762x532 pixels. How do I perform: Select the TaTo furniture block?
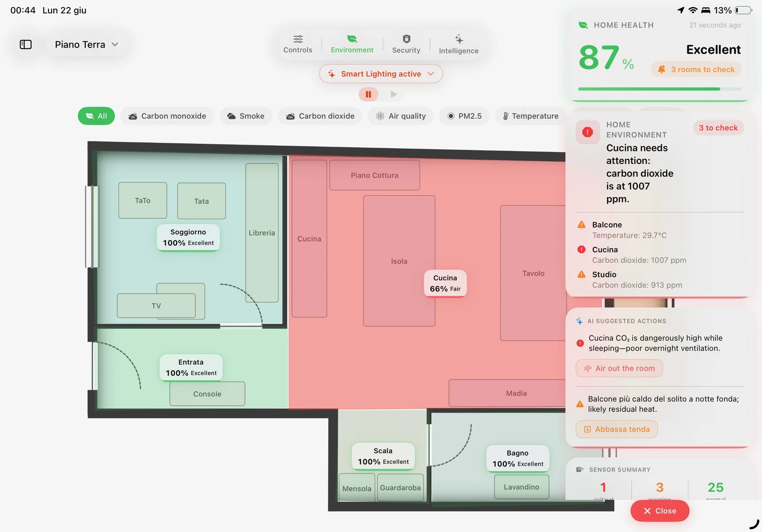[142, 200]
